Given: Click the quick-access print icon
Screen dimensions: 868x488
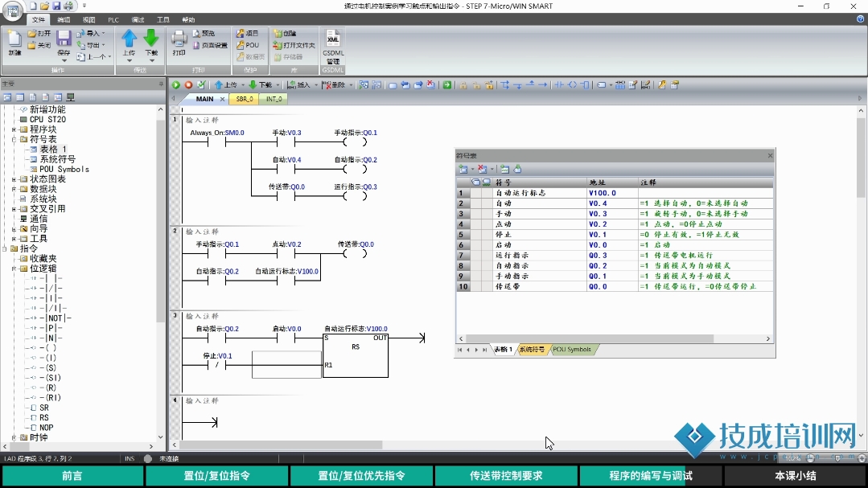Looking at the screenshot, I should click(68, 6).
